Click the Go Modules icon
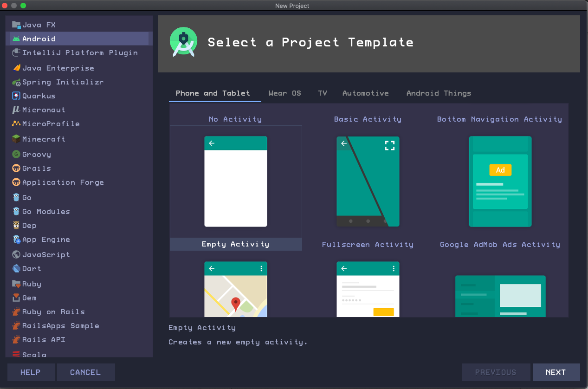 tap(16, 212)
